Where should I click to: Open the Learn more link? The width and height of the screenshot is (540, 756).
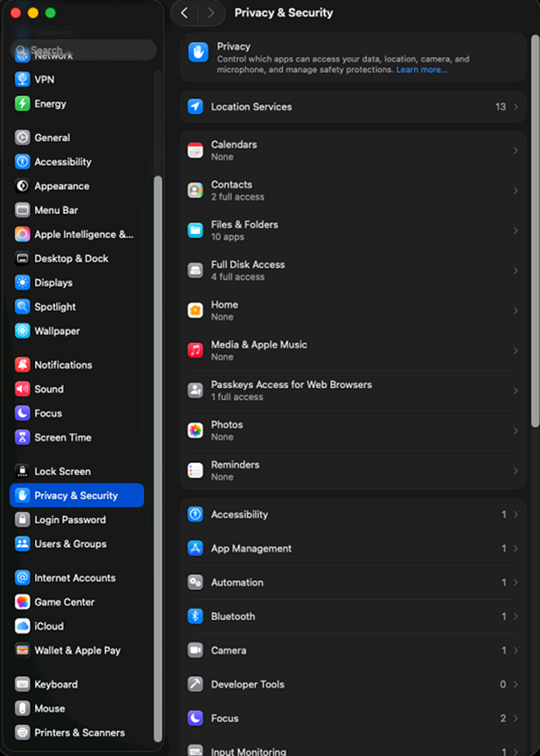click(421, 70)
